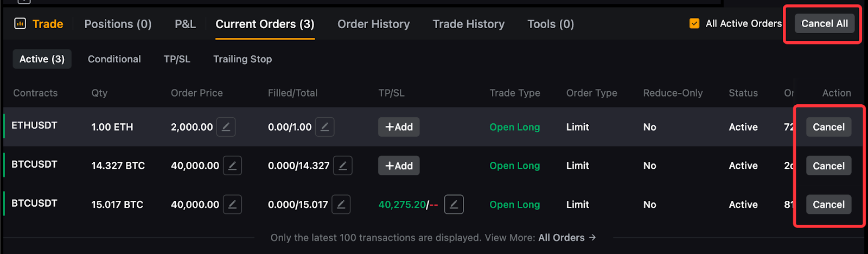This screenshot has height=254, width=868.
Task: Click the Trade chart icon
Action: coord(20,24)
